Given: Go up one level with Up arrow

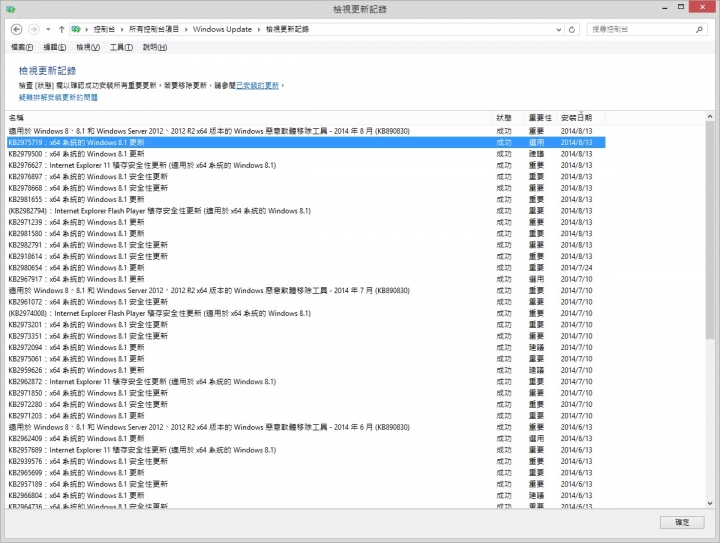Looking at the screenshot, I should point(62,29).
